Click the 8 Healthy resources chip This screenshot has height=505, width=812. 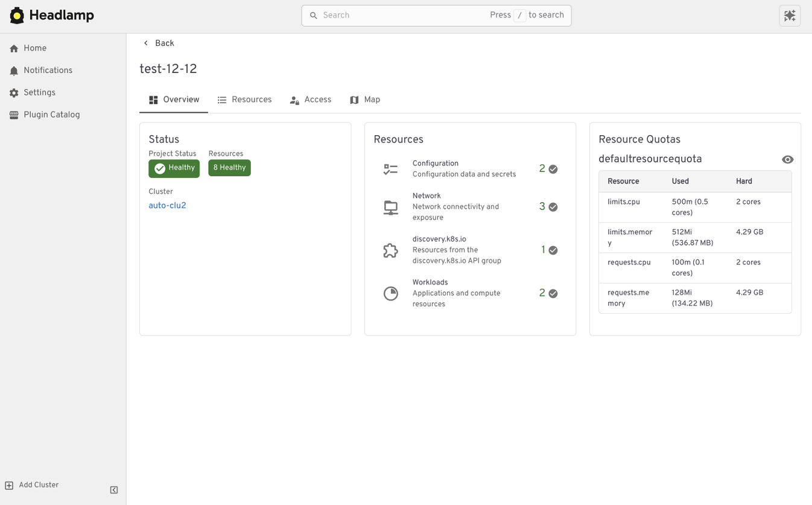229,168
